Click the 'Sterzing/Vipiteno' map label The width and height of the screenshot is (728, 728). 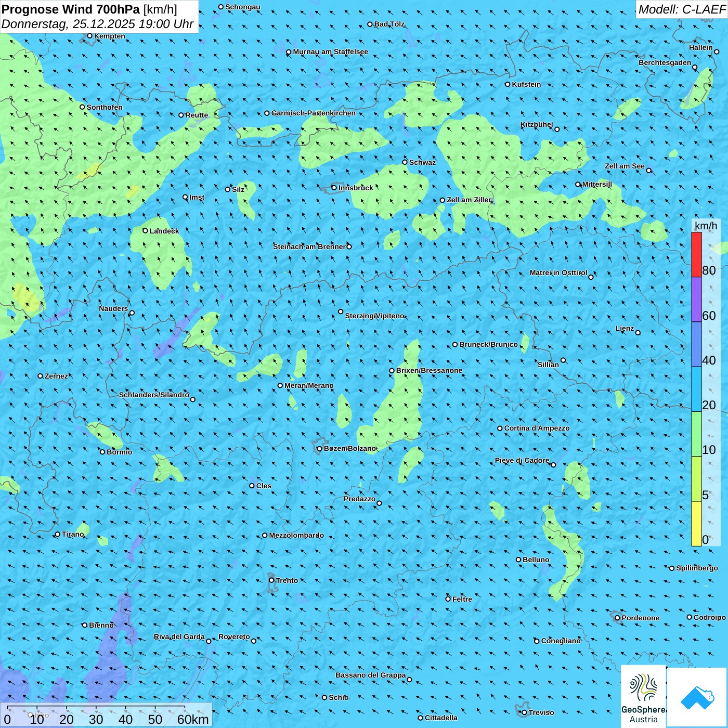374,316
